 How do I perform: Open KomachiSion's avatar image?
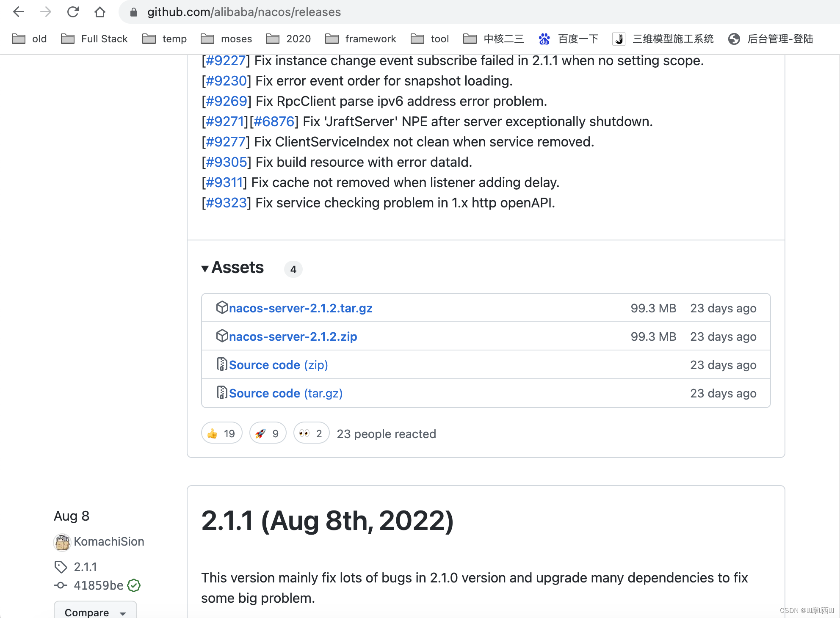pyautogui.click(x=62, y=542)
